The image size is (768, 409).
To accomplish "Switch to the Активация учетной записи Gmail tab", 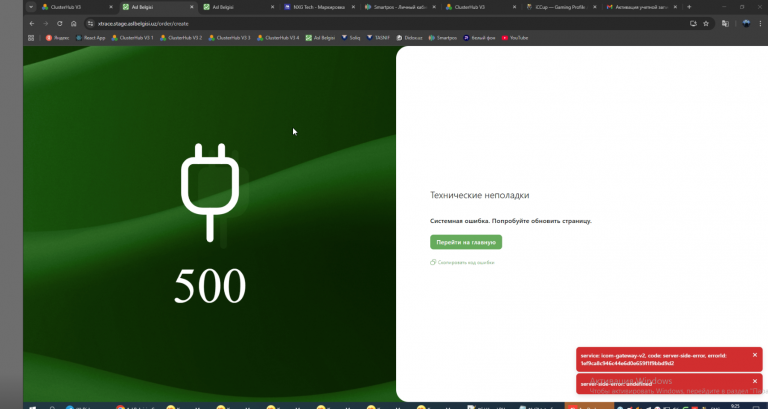I will [x=641, y=7].
